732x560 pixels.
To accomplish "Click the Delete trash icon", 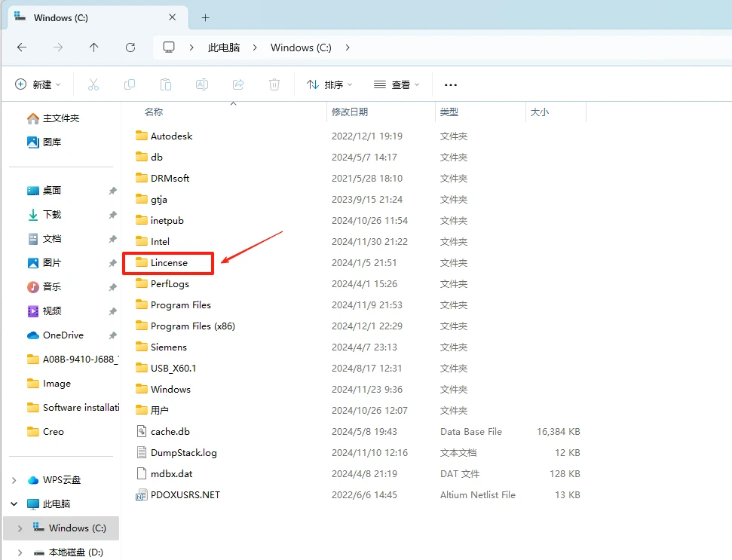I will click(274, 84).
